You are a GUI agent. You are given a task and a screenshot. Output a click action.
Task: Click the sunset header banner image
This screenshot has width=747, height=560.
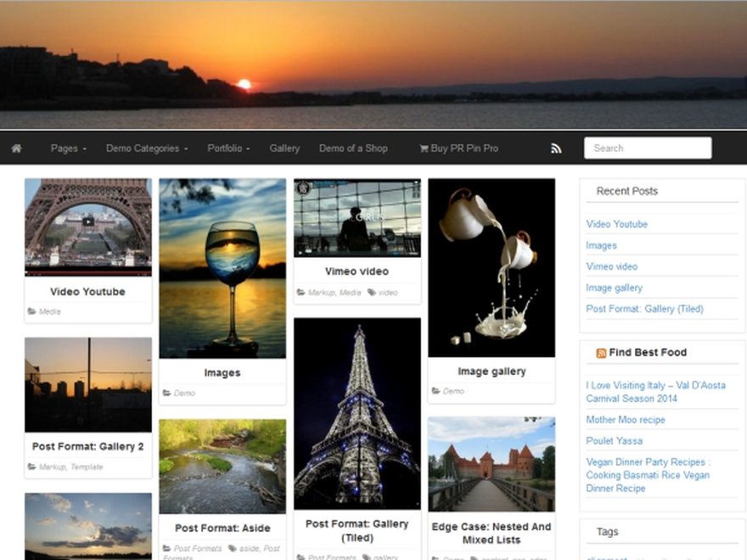pos(373,64)
